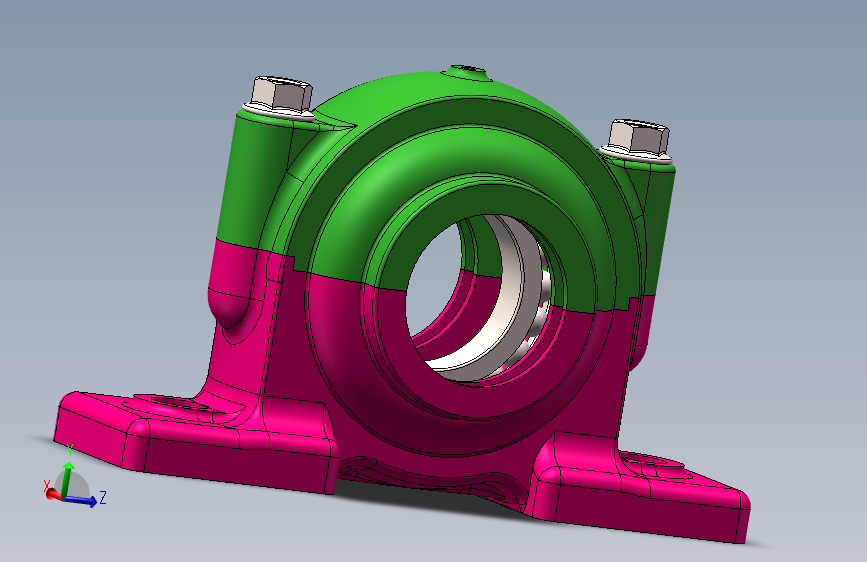Select the grease fitting atop the cap

point(469,72)
